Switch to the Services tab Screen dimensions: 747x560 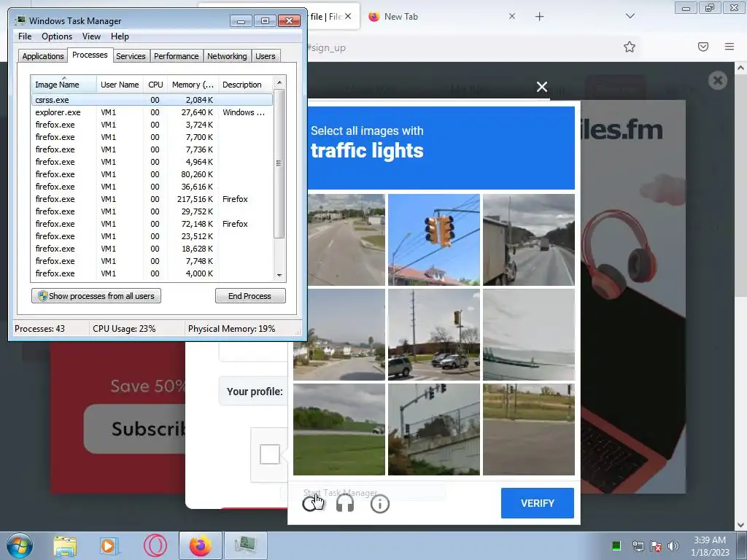[x=131, y=56]
